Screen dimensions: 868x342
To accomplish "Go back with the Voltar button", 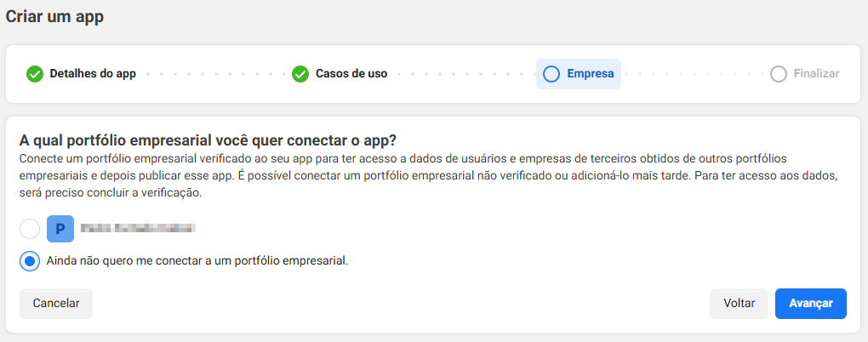I will tap(739, 303).
